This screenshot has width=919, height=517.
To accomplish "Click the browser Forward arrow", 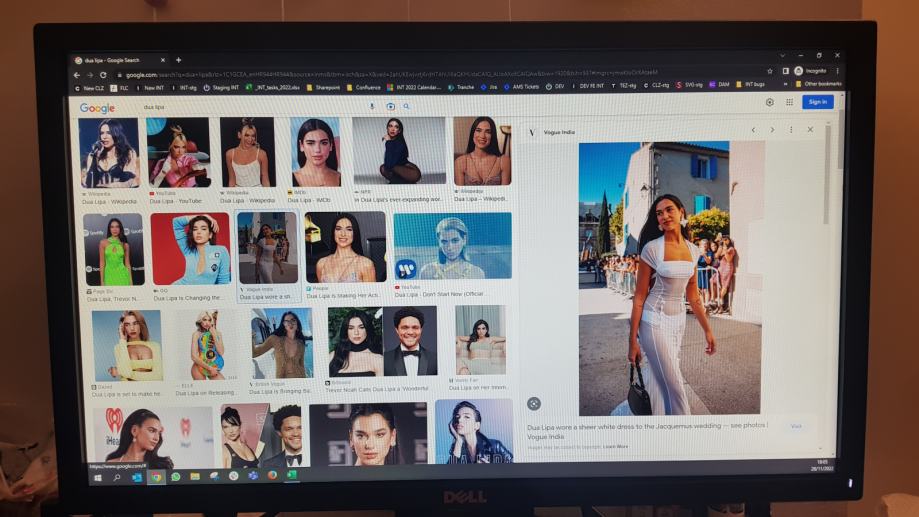I will click(x=90, y=75).
